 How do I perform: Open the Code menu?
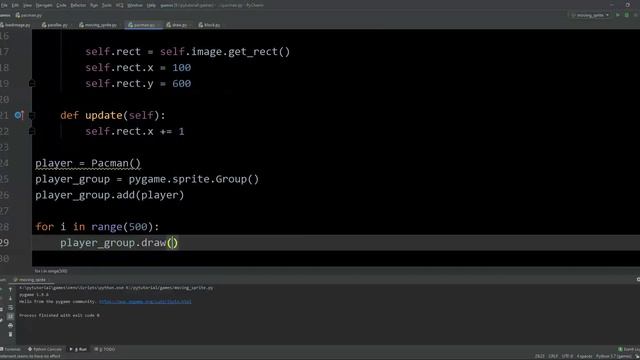[x=61, y=5]
